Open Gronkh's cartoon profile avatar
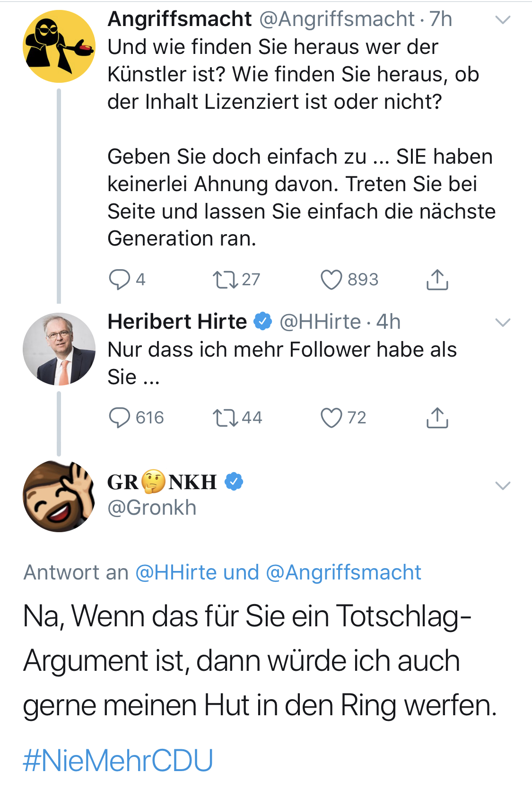The height and width of the screenshot is (790, 532). pos(59,496)
